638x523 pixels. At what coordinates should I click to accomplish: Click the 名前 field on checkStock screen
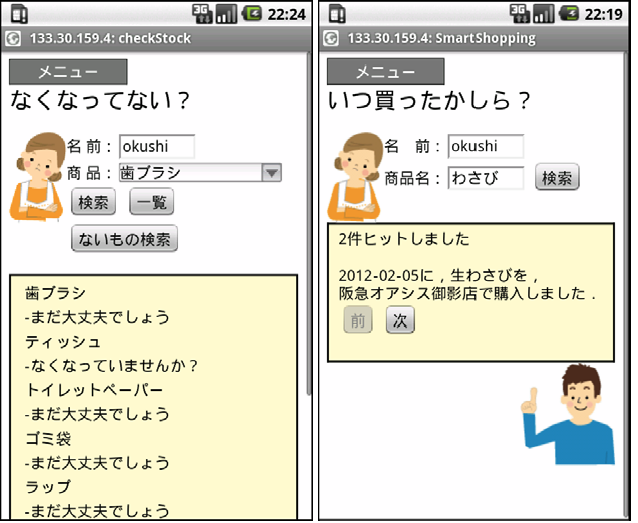click(x=157, y=146)
